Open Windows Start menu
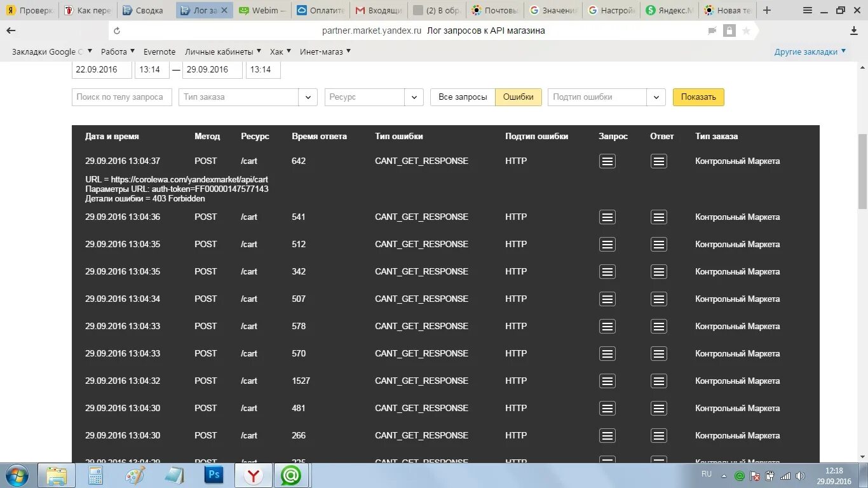The image size is (868, 488). [16, 475]
